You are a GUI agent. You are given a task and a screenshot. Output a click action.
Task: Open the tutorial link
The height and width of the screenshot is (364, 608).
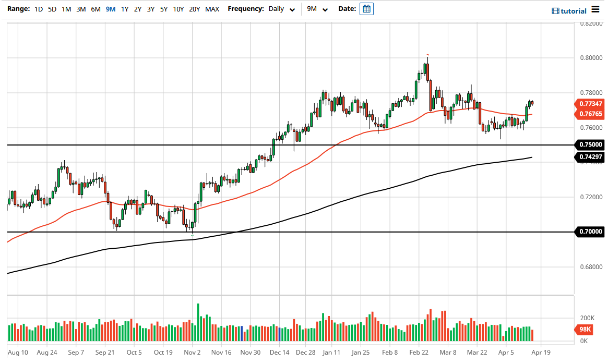click(574, 11)
